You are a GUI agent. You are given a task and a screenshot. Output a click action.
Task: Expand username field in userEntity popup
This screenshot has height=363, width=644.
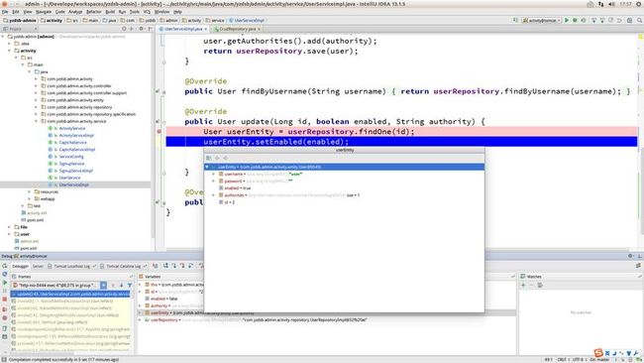tap(214, 174)
